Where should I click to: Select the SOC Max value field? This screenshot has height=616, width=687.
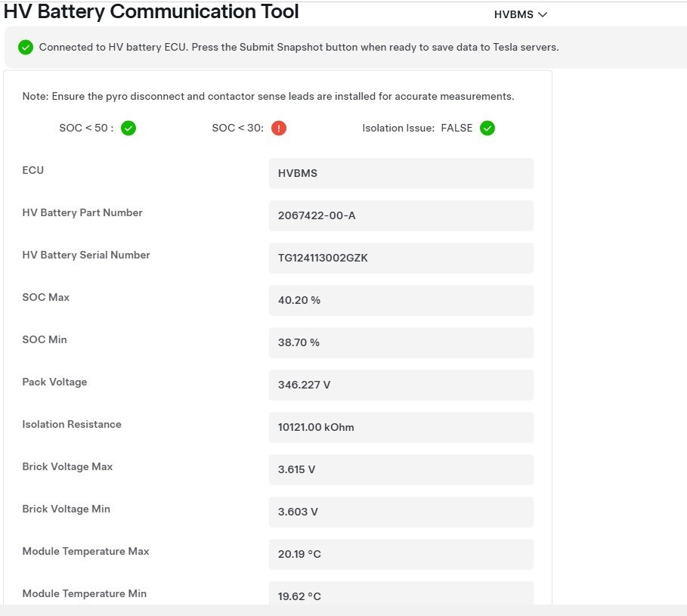pos(401,300)
